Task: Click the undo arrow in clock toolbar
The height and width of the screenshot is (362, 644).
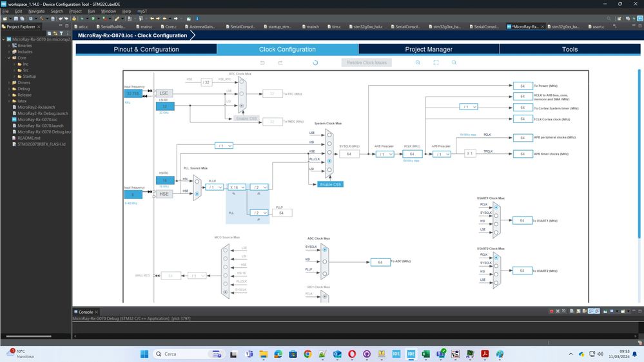Action: tap(262, 62)
